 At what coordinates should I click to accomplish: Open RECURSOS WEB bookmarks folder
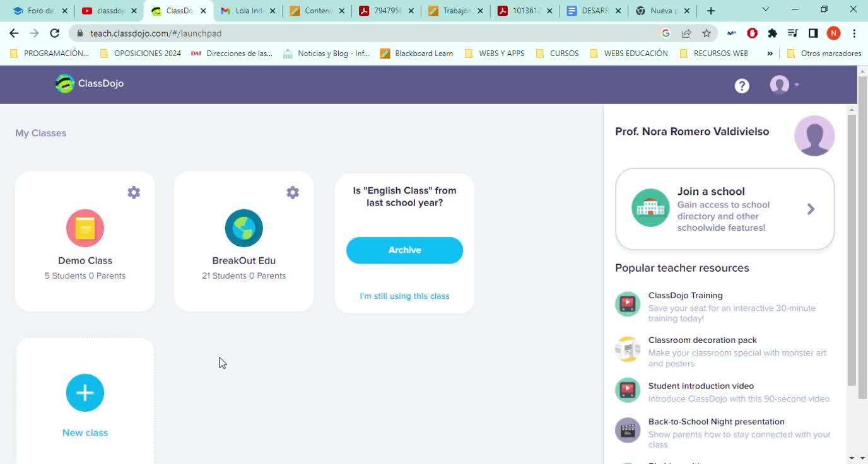pos(714,54)
